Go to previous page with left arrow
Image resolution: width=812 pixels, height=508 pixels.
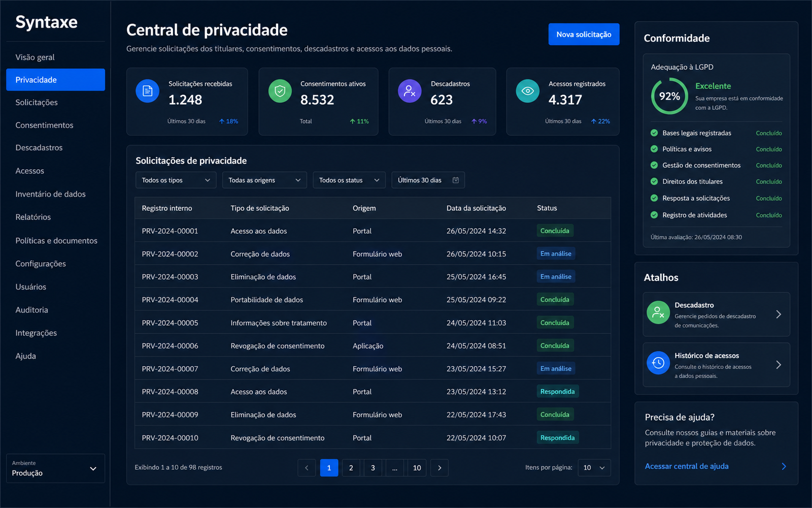pos(307,468)
